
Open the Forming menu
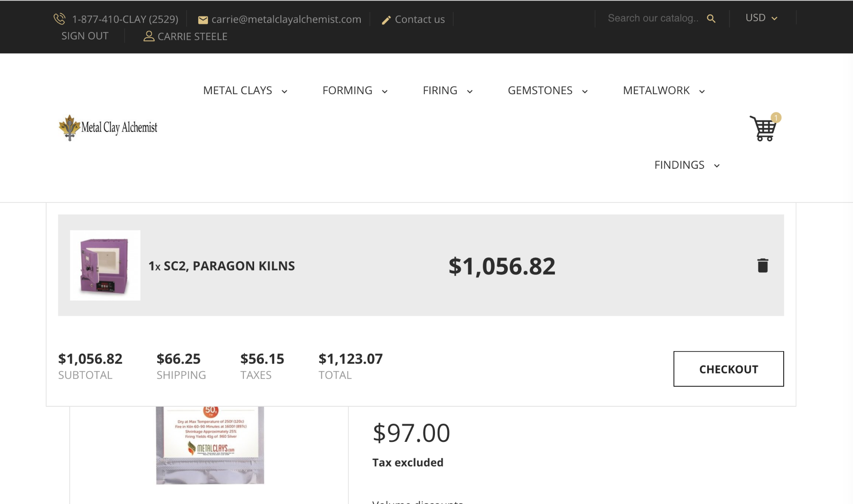click(x=355, y=91)
